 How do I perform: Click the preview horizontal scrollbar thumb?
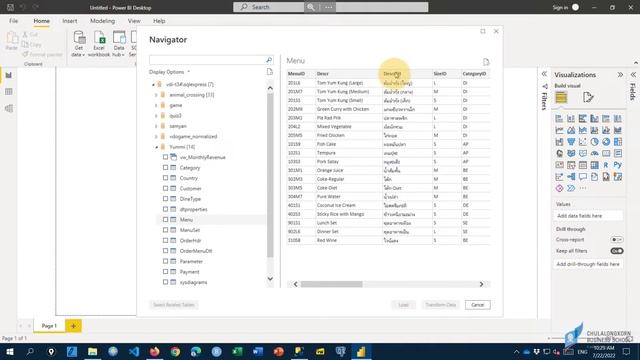tap(331, 284)
